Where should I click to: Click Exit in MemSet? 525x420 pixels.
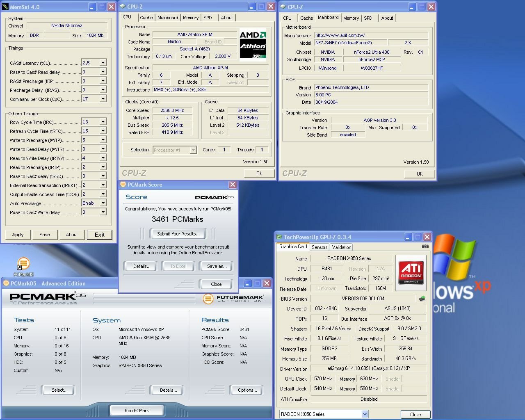coord(100,235)
